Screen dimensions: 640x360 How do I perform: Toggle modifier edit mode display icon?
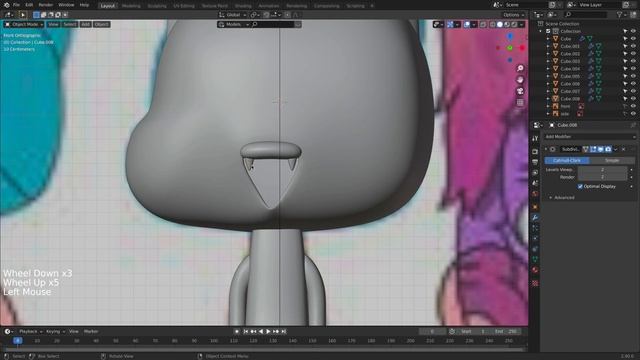pos(593,149)
